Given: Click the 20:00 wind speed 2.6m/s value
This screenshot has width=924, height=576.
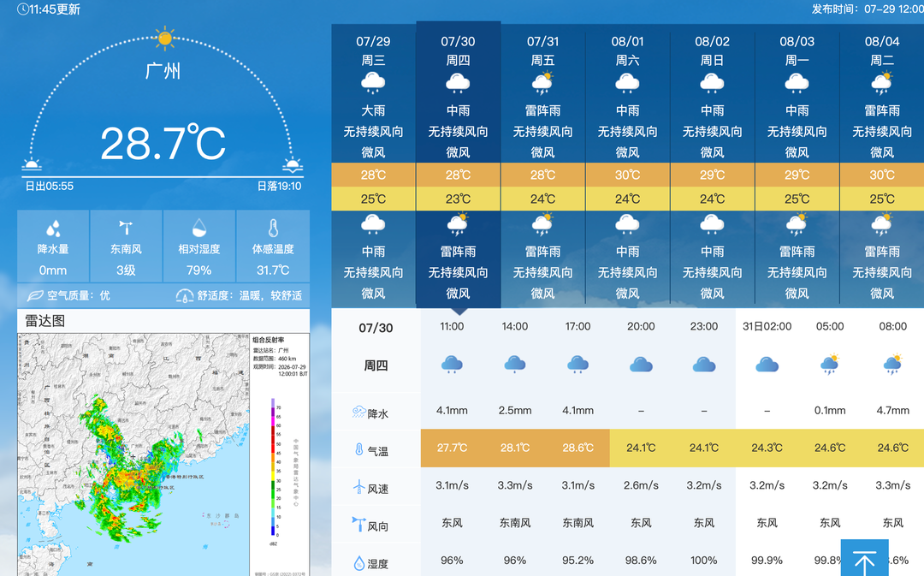Looking at the screenshot, I should coord(641,485).
